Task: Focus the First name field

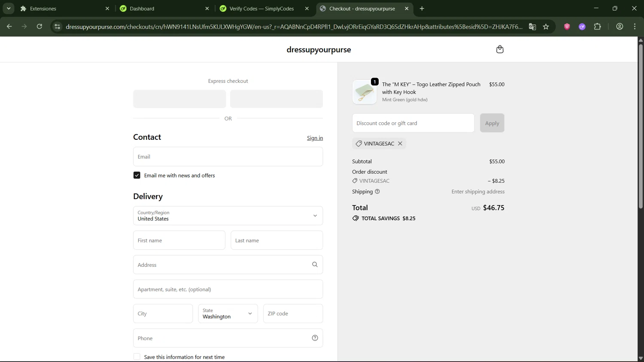Action: click(x=179, y=240)
